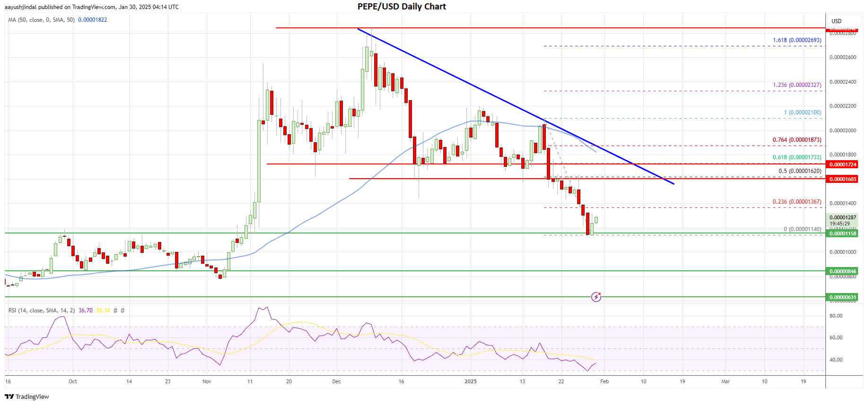Click the first ø symbol in RSI legend
This screenshot has height=405, width=868.
(x=115, y=310)
